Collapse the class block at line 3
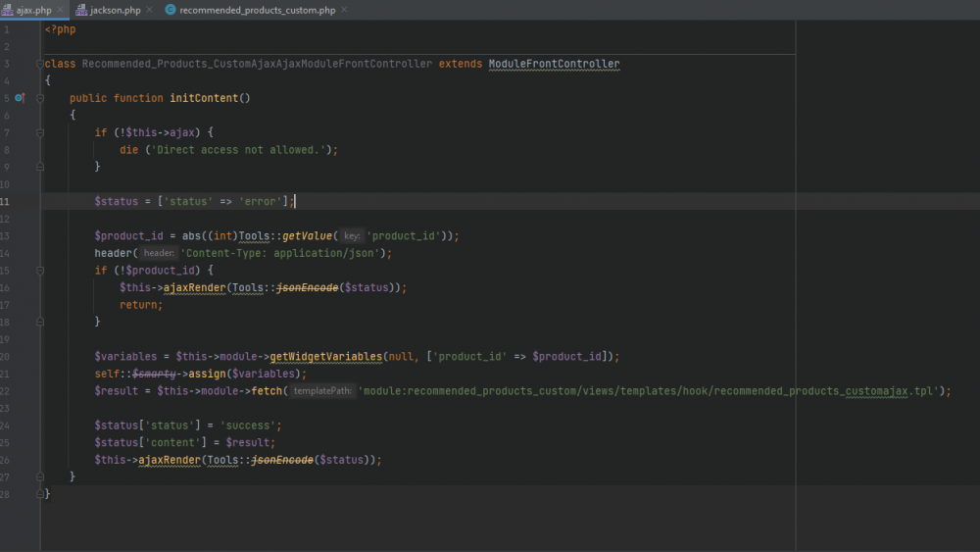Image resolution: width=980 pixels, height=552 pixels. coord(40,64)
